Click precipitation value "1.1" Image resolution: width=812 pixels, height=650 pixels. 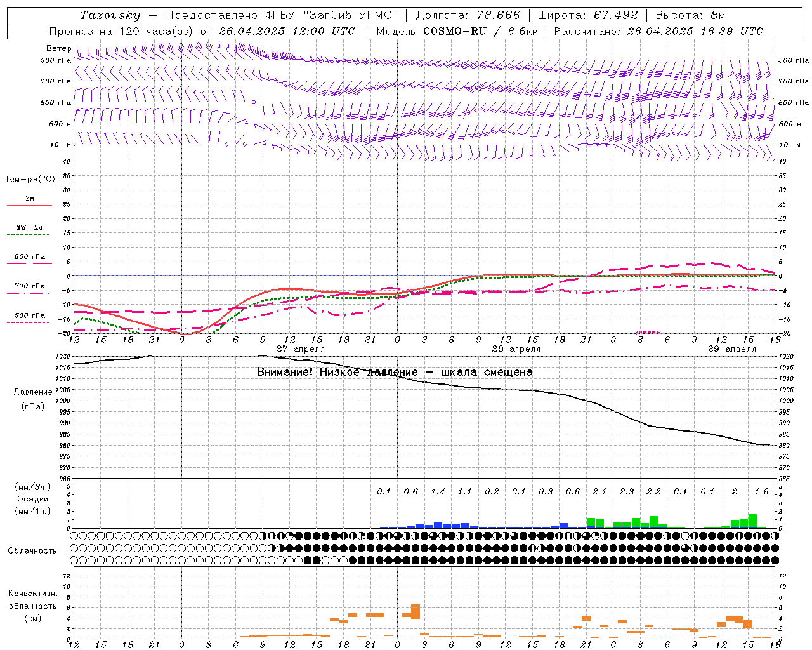click(465, 491)
